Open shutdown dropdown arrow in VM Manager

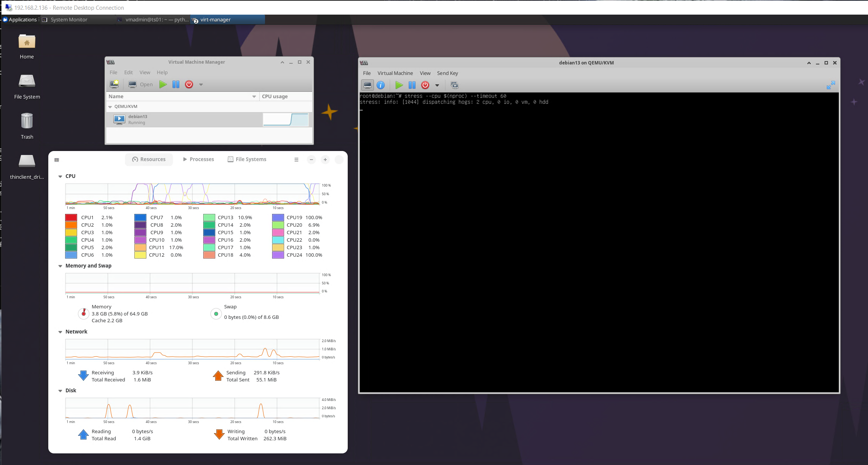click(x=201, y=85)
